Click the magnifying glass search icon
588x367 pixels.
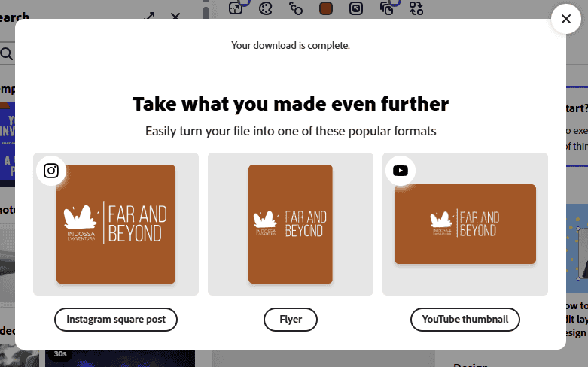tap(6, 53)
